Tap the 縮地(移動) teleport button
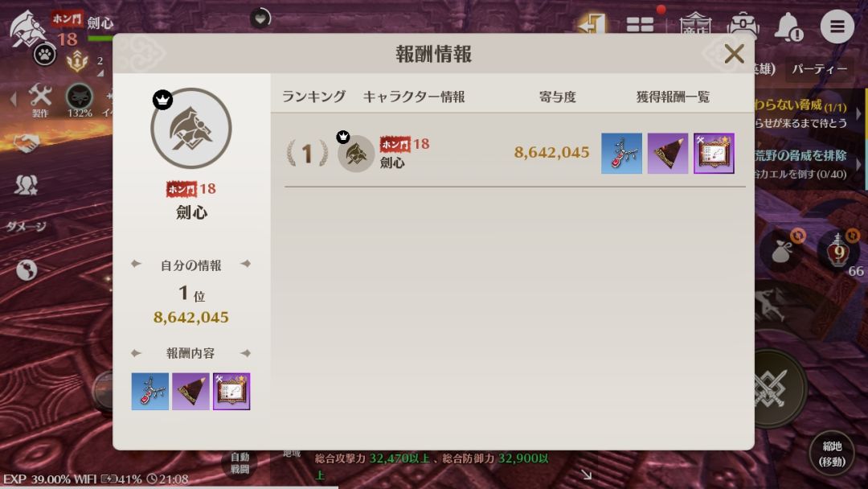This screenshot has width=868, height=489. (x=832, y=454)
